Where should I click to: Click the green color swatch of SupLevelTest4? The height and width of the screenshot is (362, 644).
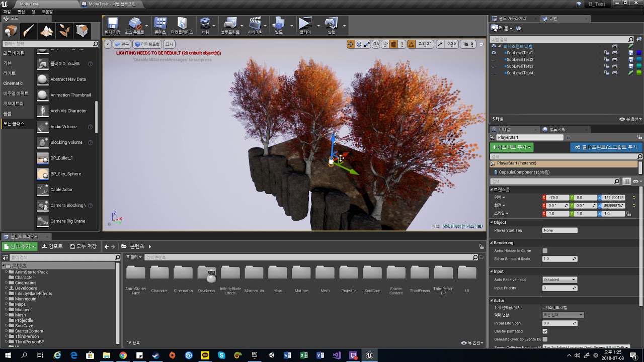639,73
